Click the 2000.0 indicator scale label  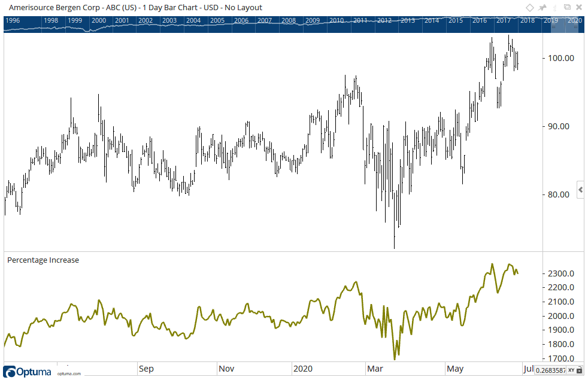(x=561, y=316)
